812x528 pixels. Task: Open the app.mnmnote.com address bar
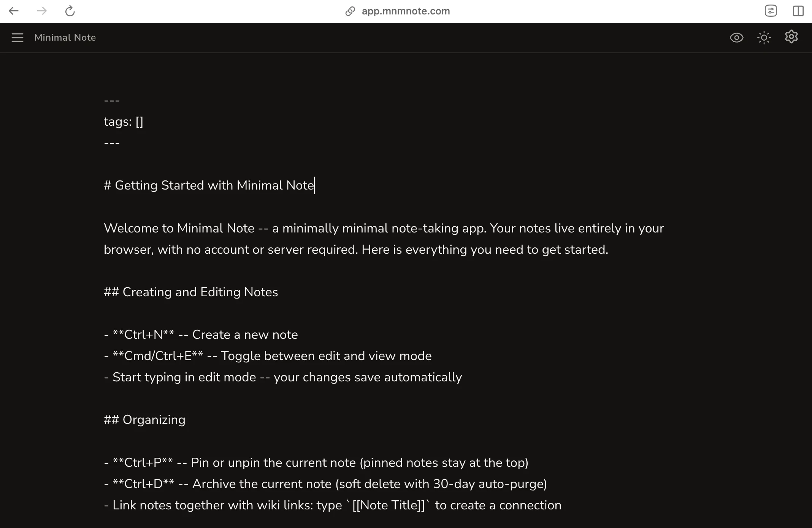(x=405, y=11)
